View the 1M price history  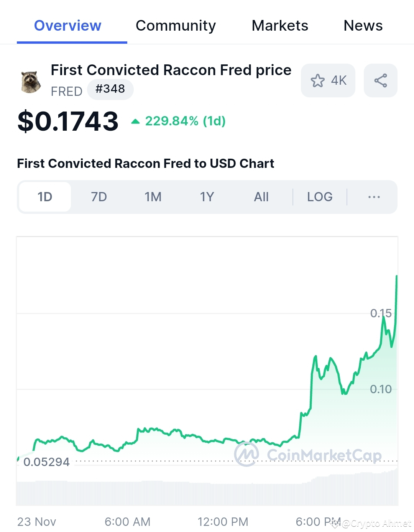(x=153, y=197)
